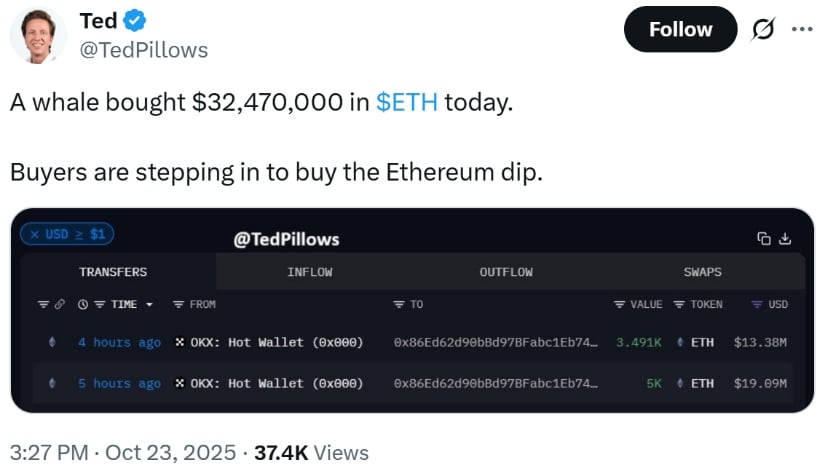Open the USD column filter

tap(756, 304)
